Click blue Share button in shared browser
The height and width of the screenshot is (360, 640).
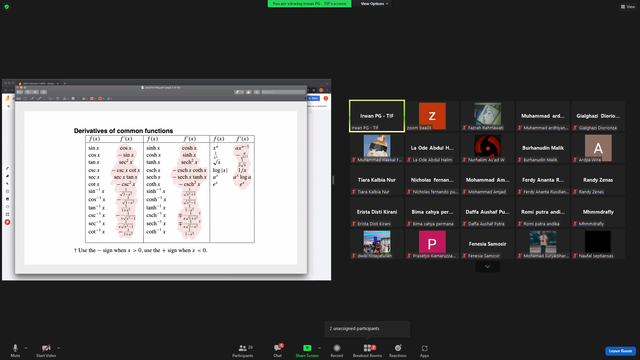coord(313,98)
